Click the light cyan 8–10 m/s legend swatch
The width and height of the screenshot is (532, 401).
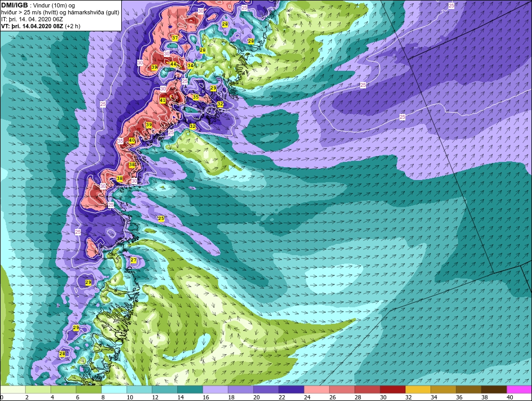pyautogui.click(x=114, y=389)
